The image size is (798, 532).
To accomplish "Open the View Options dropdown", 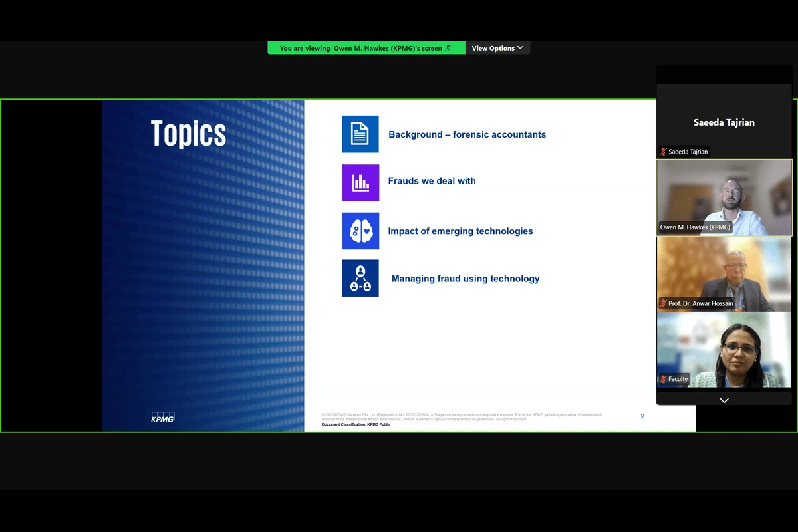I will tap(497, 48).
